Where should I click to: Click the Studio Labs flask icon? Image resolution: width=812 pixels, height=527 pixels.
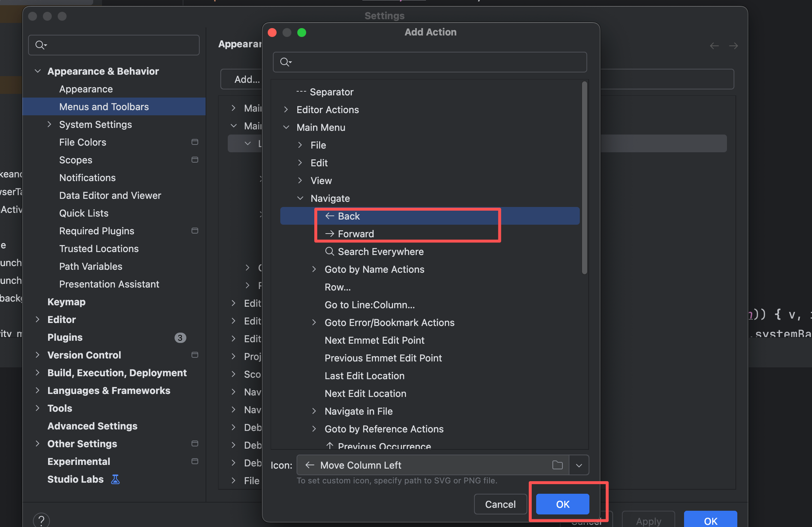point(115,479)
